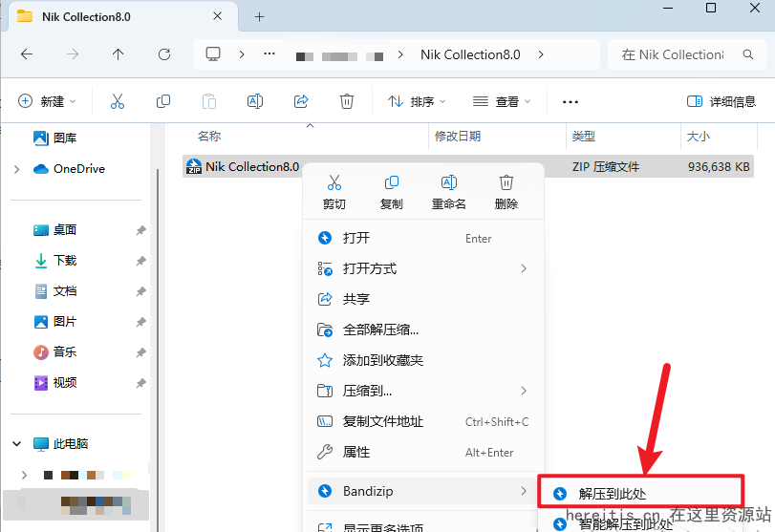
Task: Click the toolbar Share icon
Action: coord(301,101)
